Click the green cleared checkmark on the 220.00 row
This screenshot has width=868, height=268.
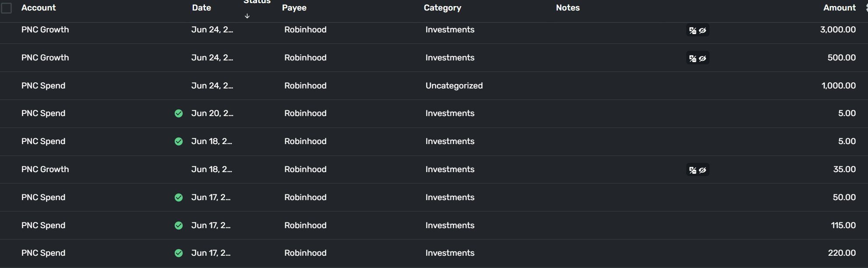tap(179, 253)
